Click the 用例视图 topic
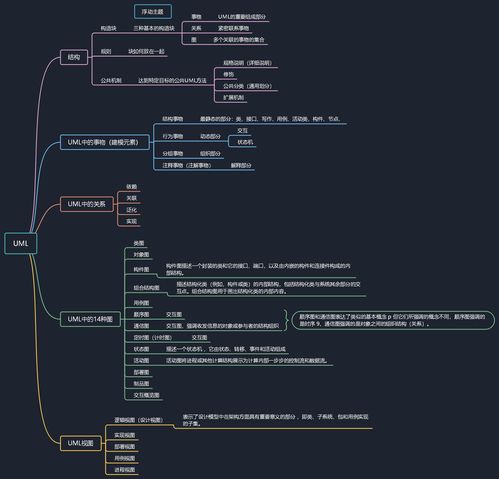The image size is (499, 479). [x=125, y=458]
